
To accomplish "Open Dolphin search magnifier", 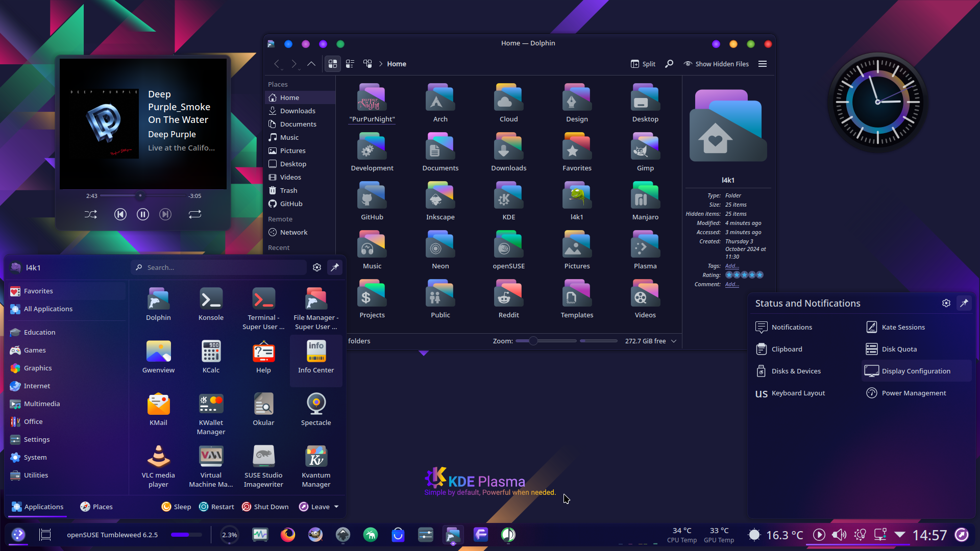I will 669,64.
